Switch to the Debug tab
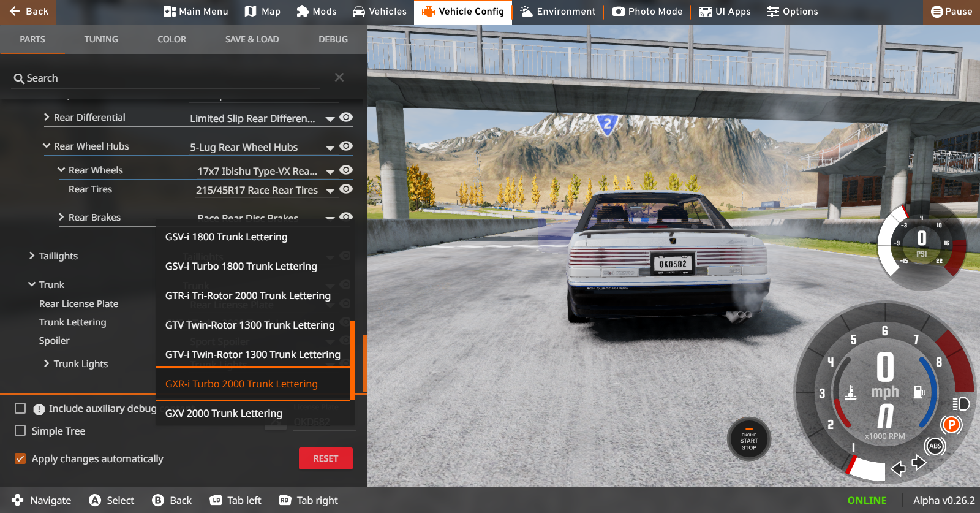980x513 pixels. coord(333,39)
